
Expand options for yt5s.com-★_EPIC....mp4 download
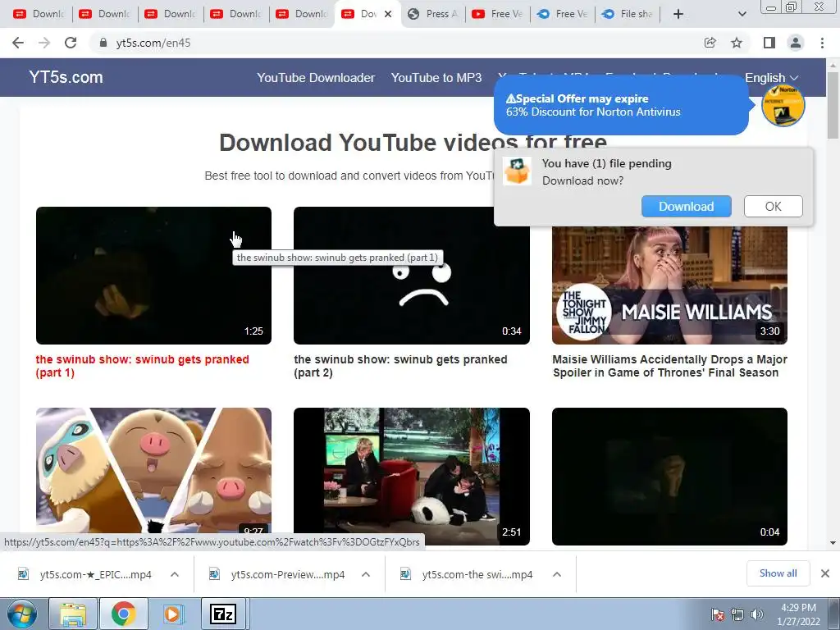click(174, 574)
